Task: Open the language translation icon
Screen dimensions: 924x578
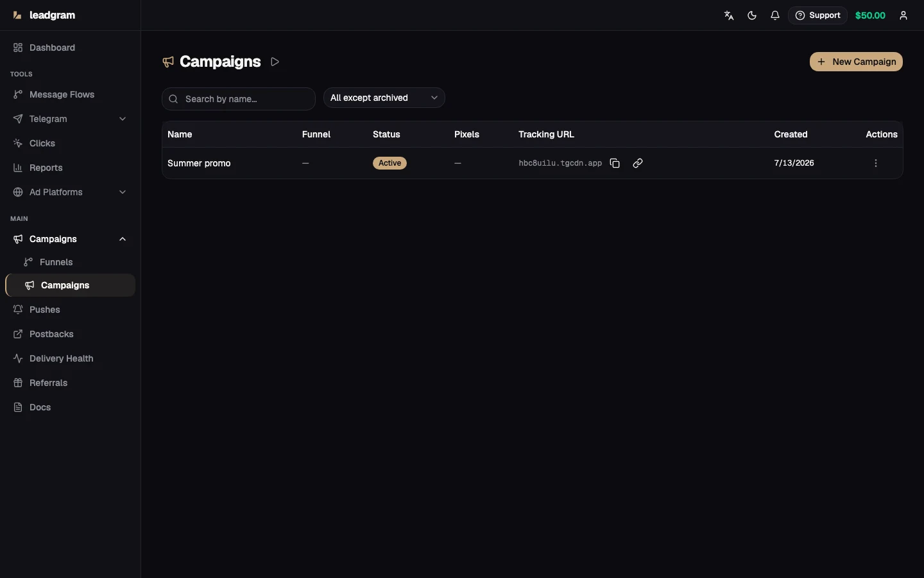Action: click(x=729, y=15)
